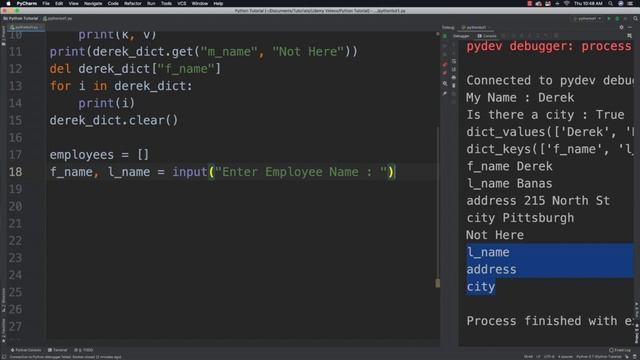Click indent setting '4 spaces' in status bar
The image size is (640, 360).
coord(565,357)
